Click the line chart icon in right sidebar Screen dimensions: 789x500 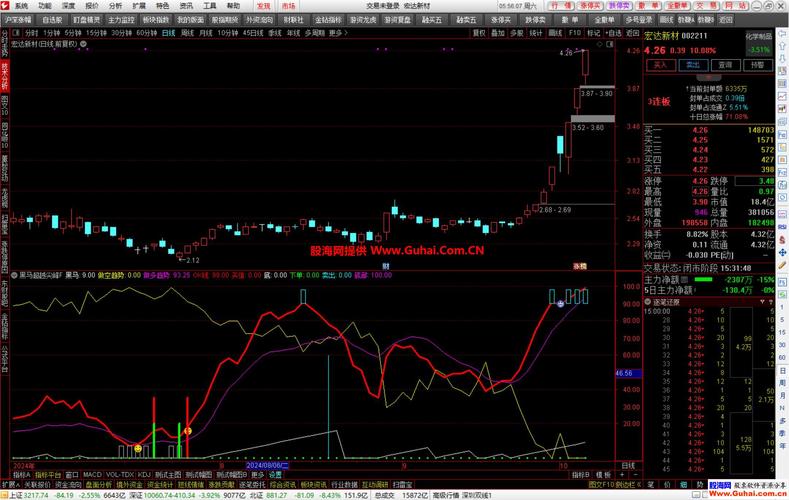(x=782, y=96)
